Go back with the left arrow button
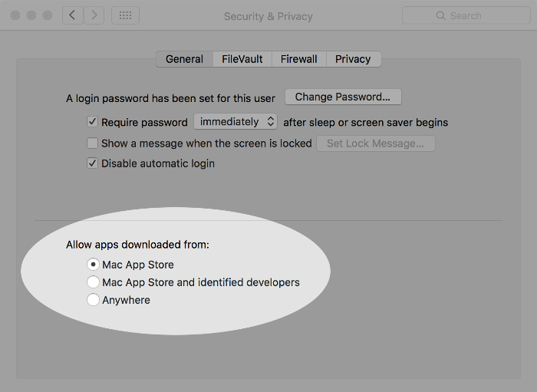 click(73, 15)
